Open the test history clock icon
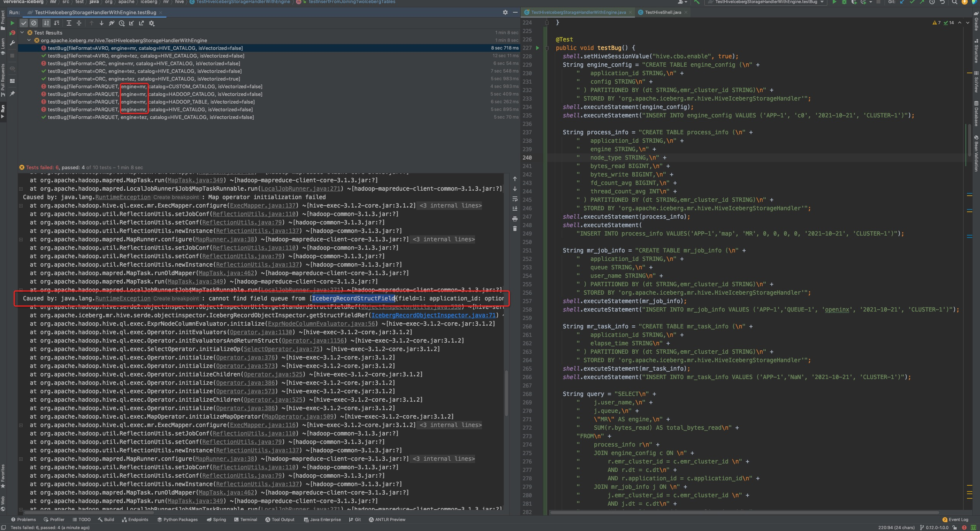 coord(122,23)
